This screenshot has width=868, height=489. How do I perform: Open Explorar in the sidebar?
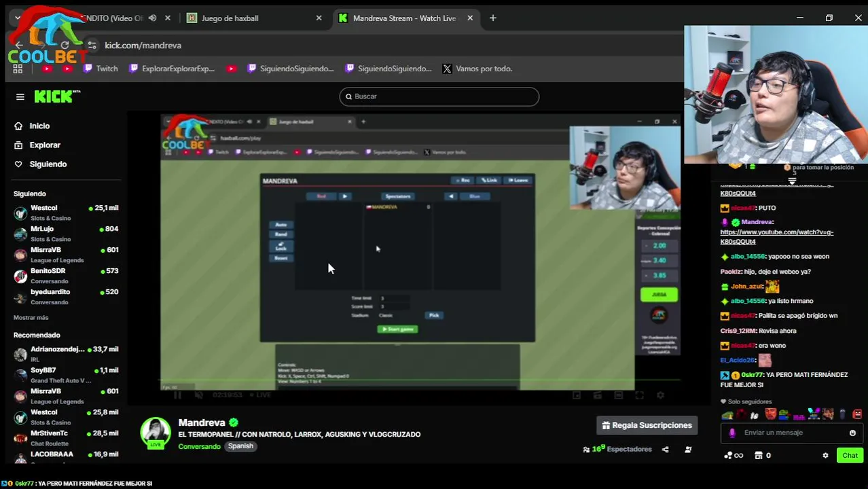pyautogui.click(x=45, y=145)
